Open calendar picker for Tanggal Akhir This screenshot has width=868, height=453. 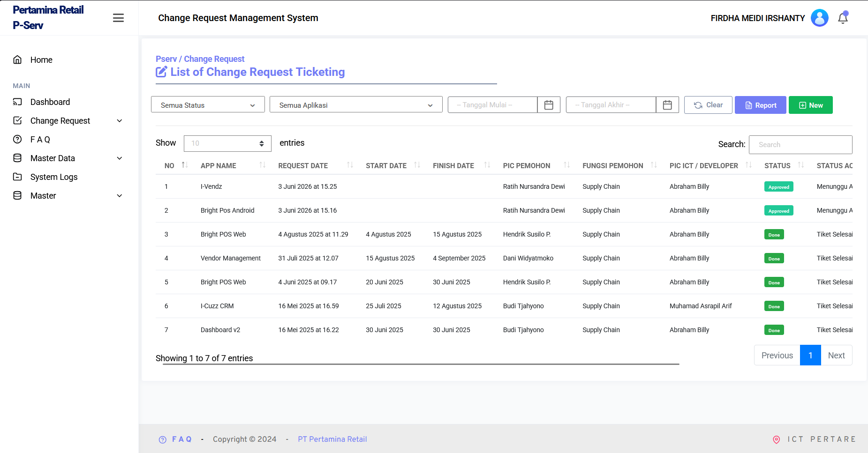click(667, 105)
